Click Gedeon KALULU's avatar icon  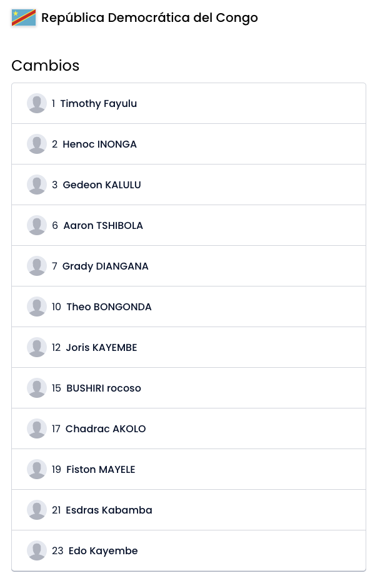[x=37, y=185]
